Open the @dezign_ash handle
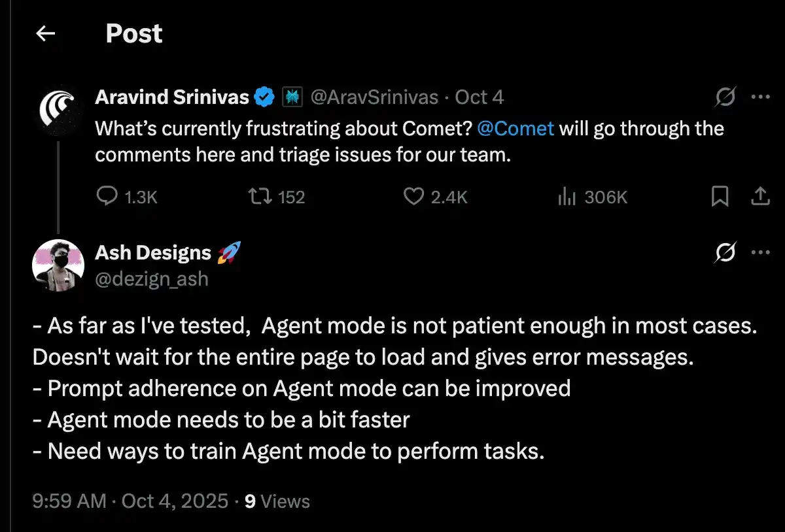785x532 pixels. [152, 279]
